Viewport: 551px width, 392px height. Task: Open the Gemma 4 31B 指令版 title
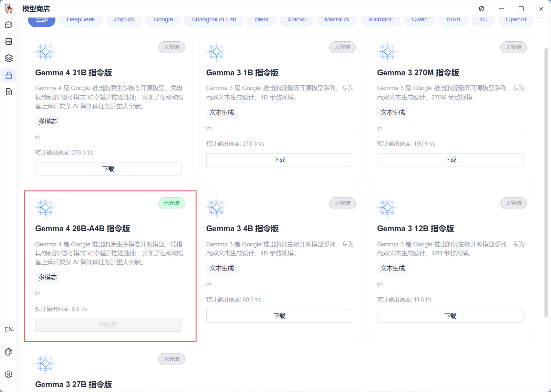73,73
